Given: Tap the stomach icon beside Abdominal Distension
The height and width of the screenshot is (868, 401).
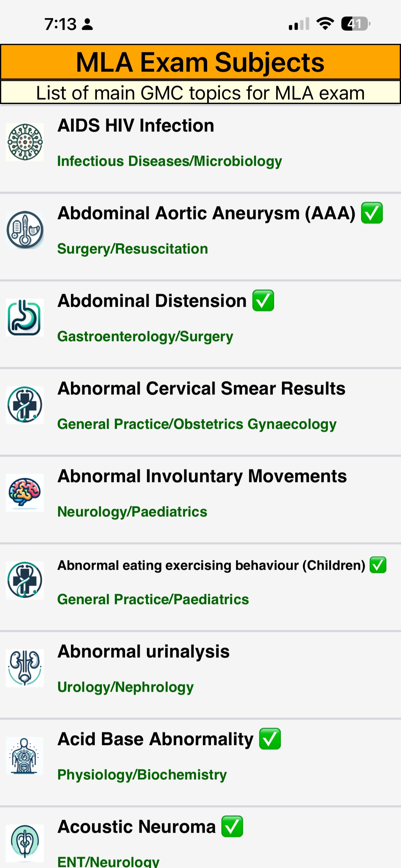Looking at the screenshot, I should pyautogui.click(x=25, y=317).
